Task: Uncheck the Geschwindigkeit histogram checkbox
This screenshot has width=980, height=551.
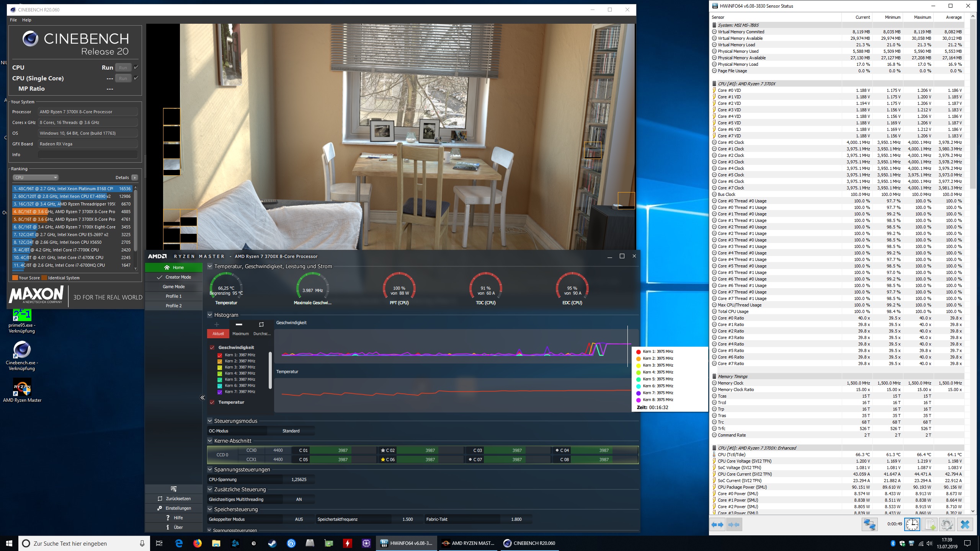Action: click(212, 347)
